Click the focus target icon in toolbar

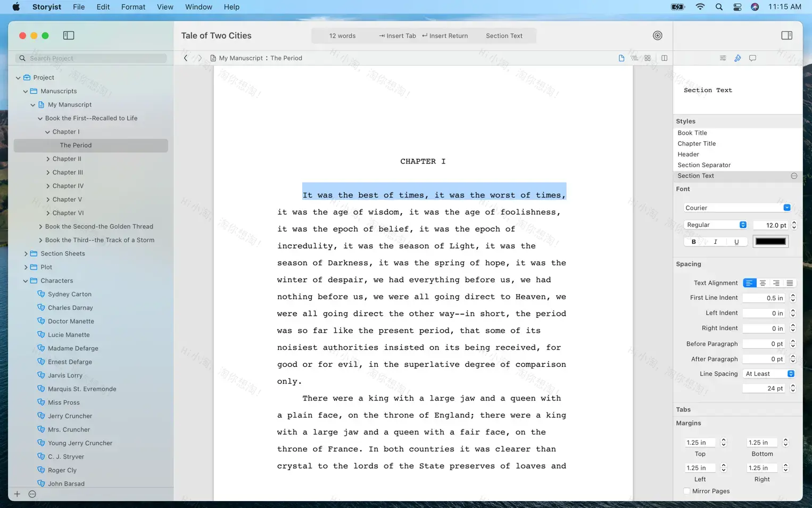[x=657, y=35]
